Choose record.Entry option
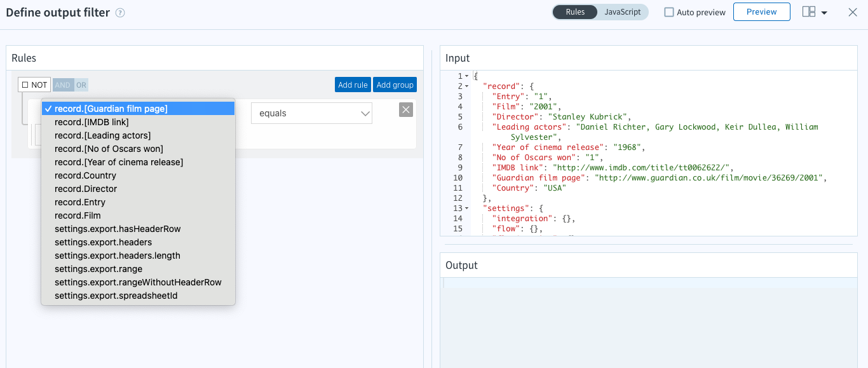This screenshot has height=368, width=868. (x=139, y=202)
